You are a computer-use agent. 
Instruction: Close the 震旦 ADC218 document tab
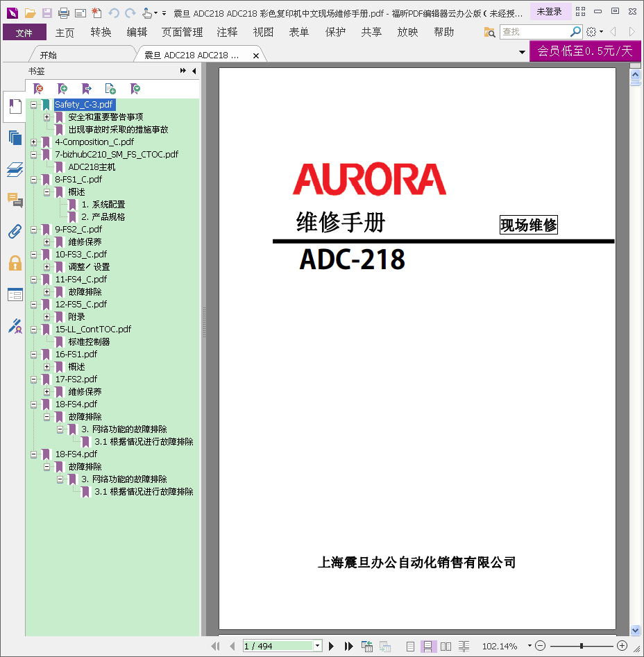coord(255,56)
